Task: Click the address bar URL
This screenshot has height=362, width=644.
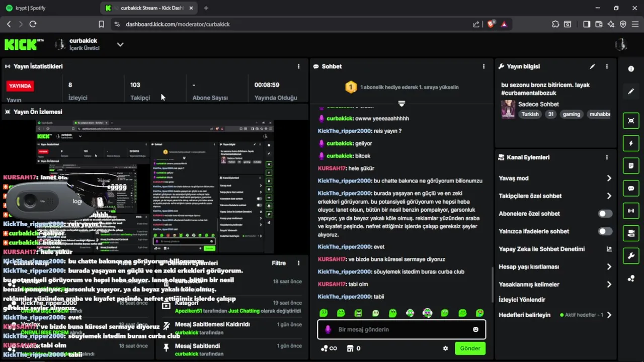Action: pyautogui.click(x=178, y=24)
